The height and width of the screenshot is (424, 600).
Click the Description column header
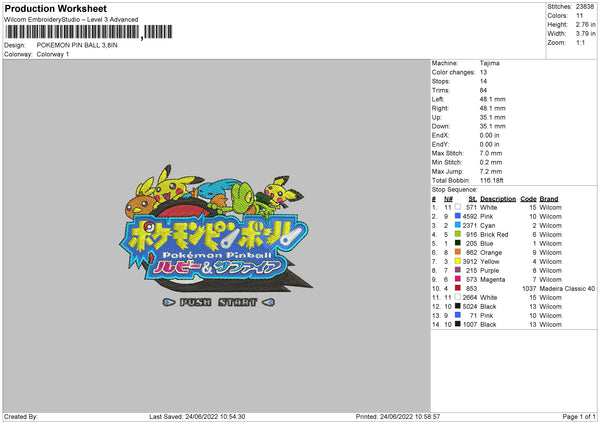[498, 199]
